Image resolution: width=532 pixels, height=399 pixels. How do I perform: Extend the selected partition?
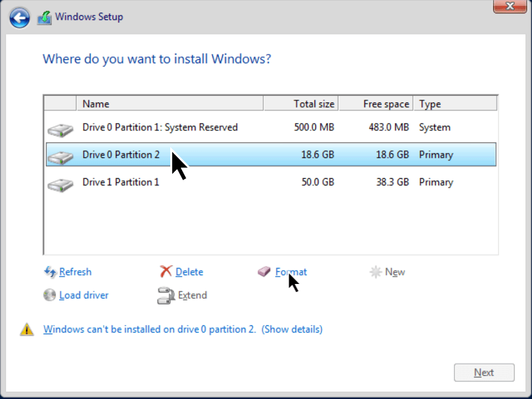click(x=192, y=295)
